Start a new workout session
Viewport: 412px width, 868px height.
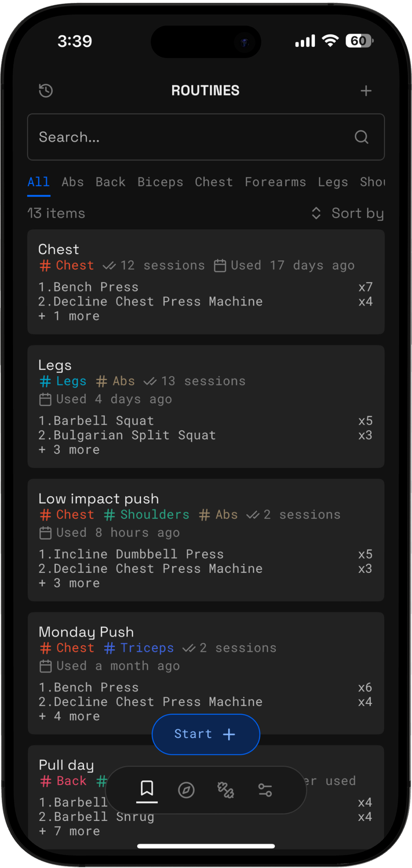[206, 734]
